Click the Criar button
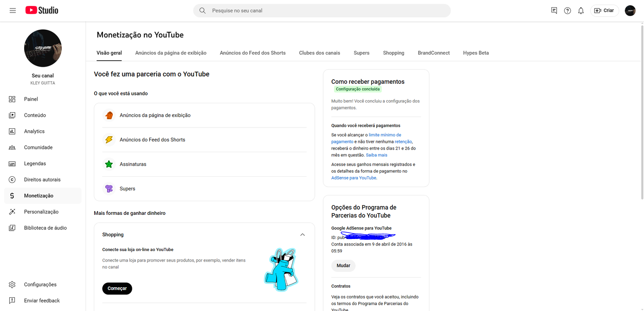Viewport: 644px width, 311px height. click(604, 10)
